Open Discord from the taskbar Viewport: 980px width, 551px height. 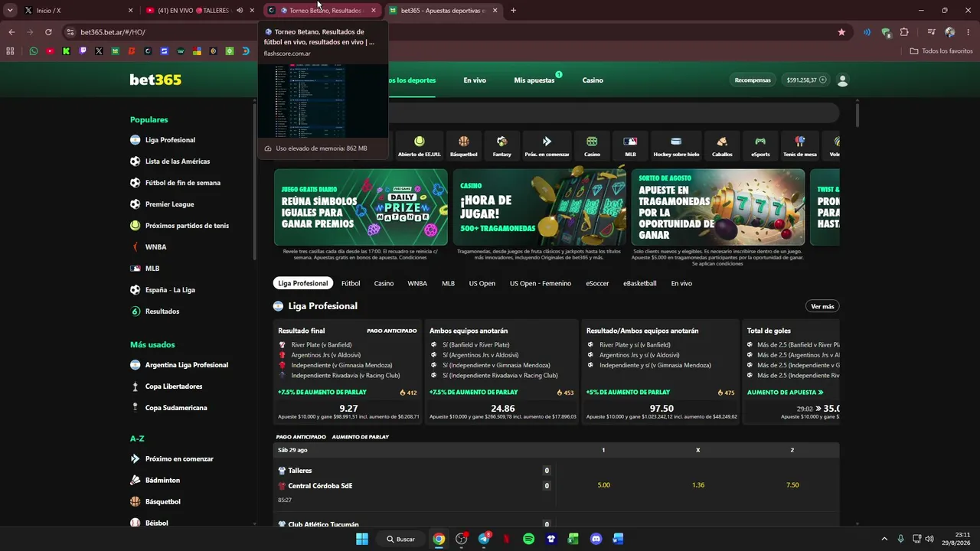596,539
